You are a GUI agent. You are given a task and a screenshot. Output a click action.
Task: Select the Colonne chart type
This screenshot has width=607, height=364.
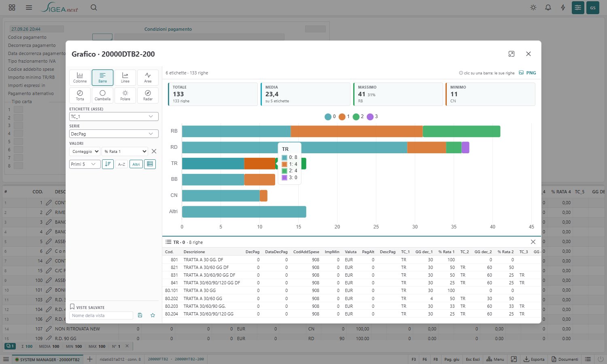(80, 78)
